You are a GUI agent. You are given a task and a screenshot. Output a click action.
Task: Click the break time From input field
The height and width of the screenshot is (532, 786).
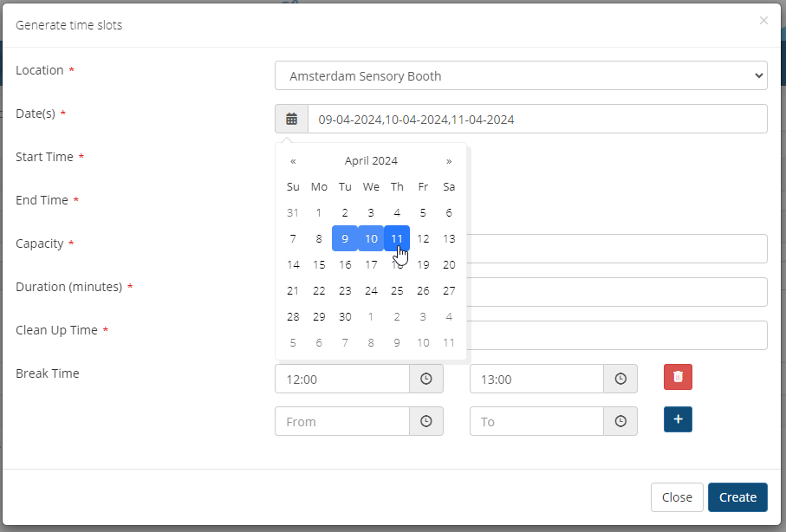pyautogui.click(x=342, y=421)
